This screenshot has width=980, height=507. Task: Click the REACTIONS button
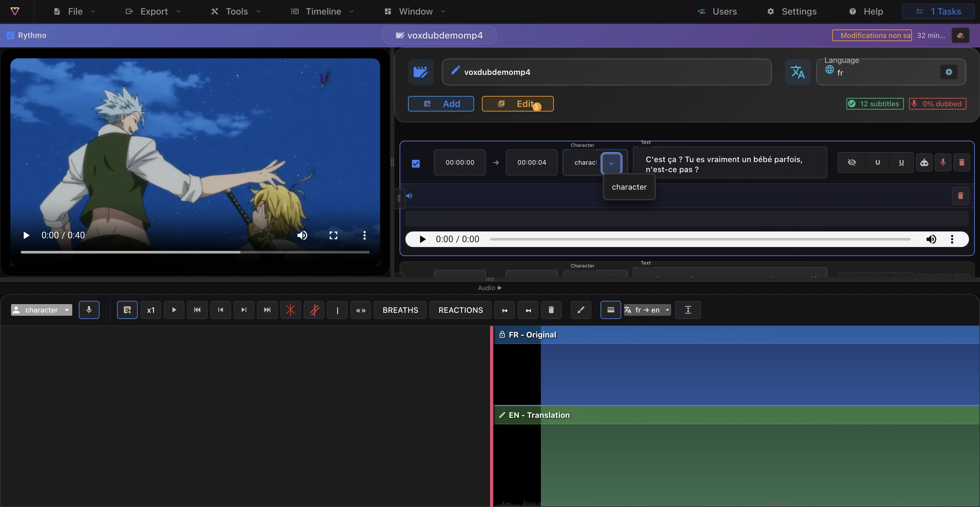point(461,310)
